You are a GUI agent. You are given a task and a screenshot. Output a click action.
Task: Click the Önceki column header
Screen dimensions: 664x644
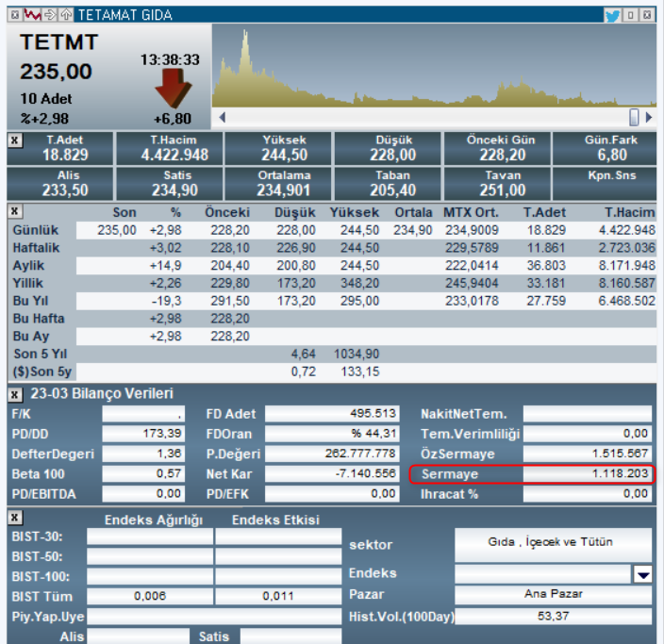pyautogui.click(x=227, y=212)
